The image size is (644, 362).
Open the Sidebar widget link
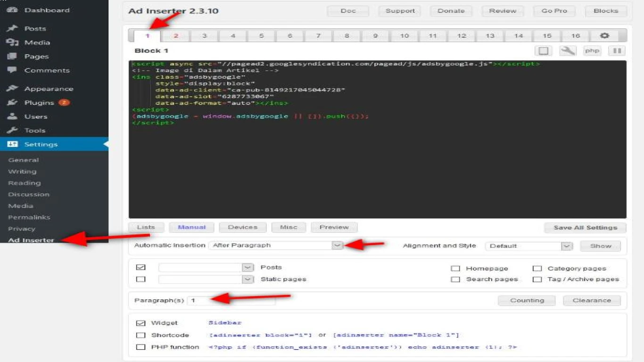click(225, 323)
